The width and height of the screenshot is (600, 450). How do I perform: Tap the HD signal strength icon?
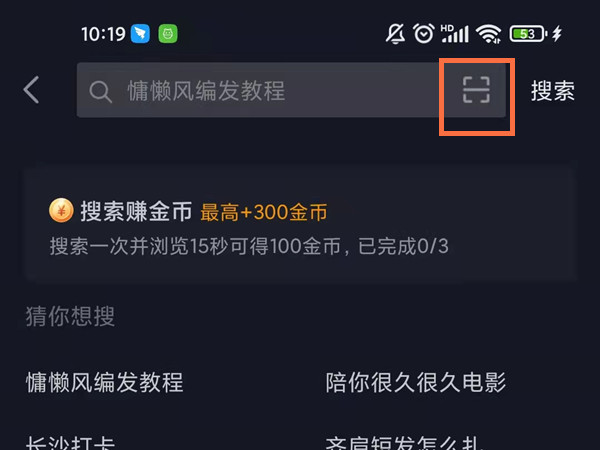click(455, 34)
